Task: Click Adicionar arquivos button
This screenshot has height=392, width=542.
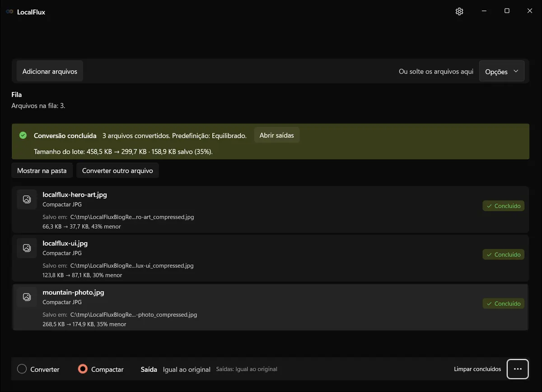Action: 50,71
